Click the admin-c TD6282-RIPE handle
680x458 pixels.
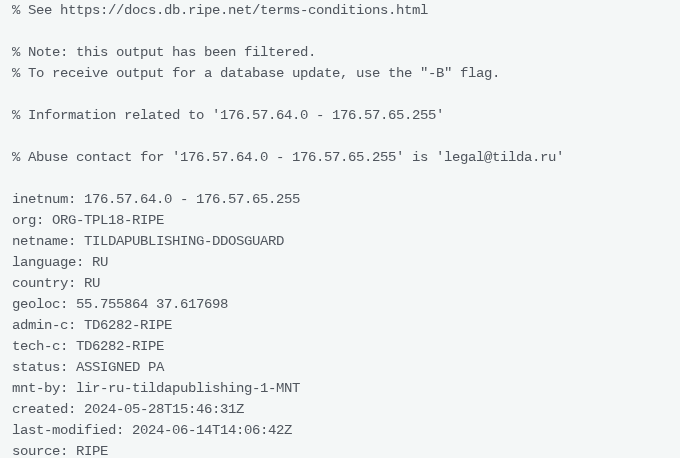(128, 325)
